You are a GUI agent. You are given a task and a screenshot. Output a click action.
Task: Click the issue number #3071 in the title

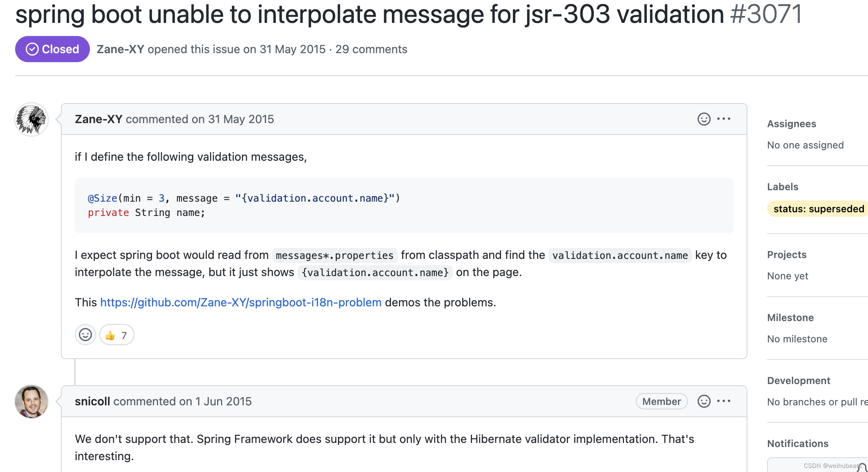click(766, 14)
